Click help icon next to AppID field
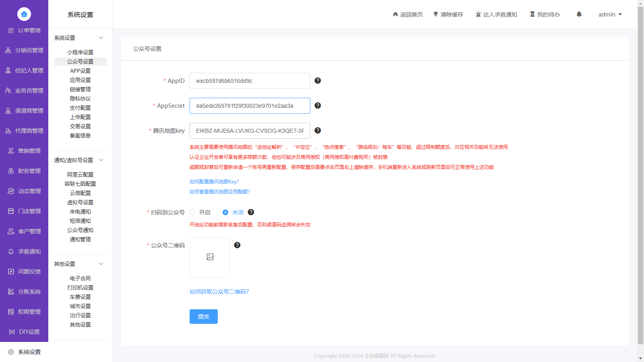644x362 pixels. (x=318, y=80)
